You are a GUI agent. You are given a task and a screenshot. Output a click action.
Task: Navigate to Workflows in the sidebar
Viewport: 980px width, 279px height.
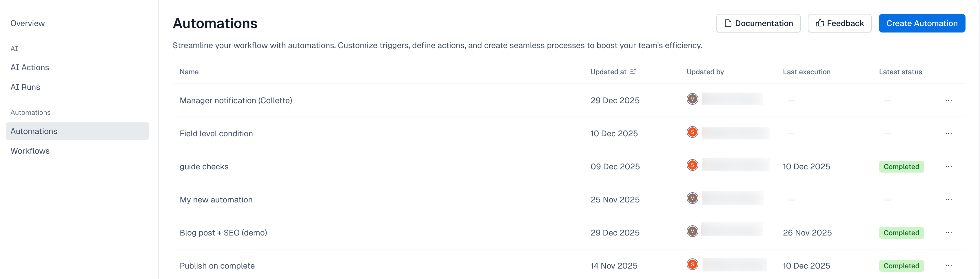coord(30,151)
